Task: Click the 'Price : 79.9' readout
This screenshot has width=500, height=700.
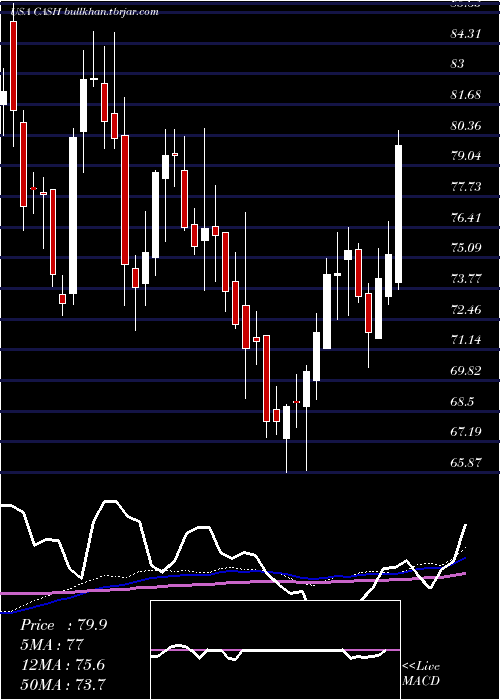Action: pos(63,625)
